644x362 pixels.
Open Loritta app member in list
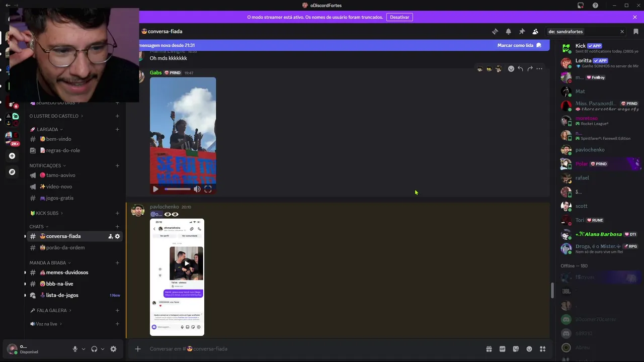point(600,63)
